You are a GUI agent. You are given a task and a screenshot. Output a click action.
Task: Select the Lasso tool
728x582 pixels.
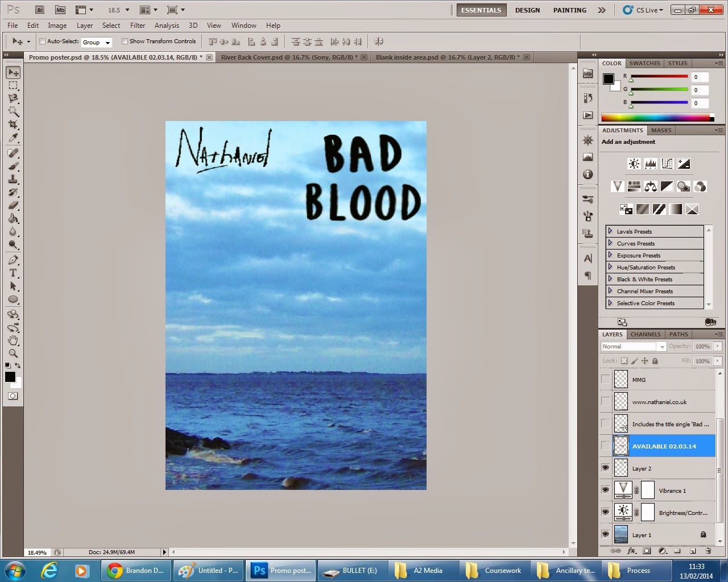(x=13, y=98)
